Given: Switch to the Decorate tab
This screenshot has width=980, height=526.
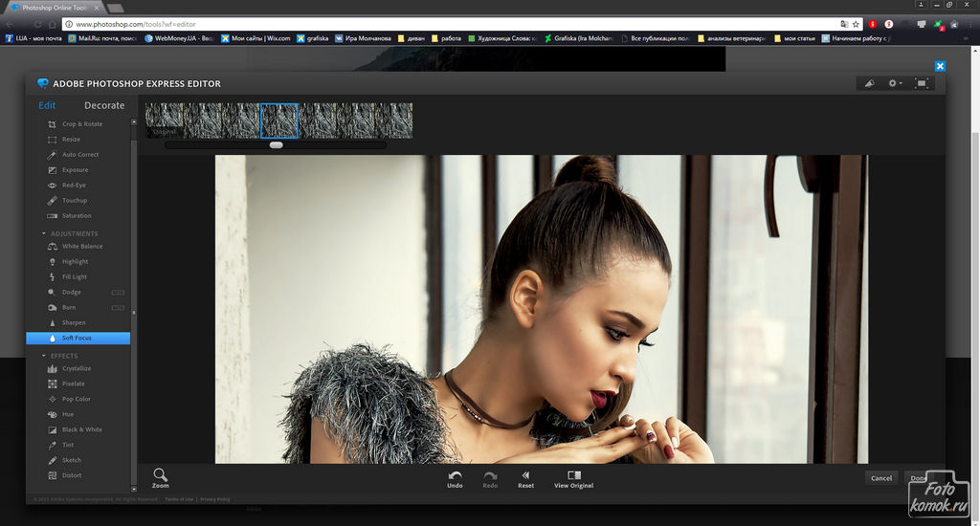Looking at the screenshot, I should 104,105.
